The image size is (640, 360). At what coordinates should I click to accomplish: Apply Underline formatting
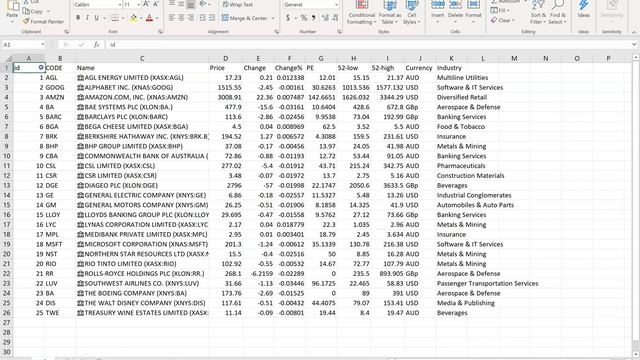[x=96, y=18]
